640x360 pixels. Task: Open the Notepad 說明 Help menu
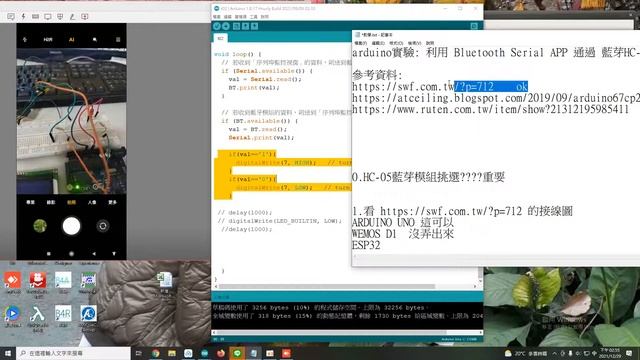click(x=430, y=43)
